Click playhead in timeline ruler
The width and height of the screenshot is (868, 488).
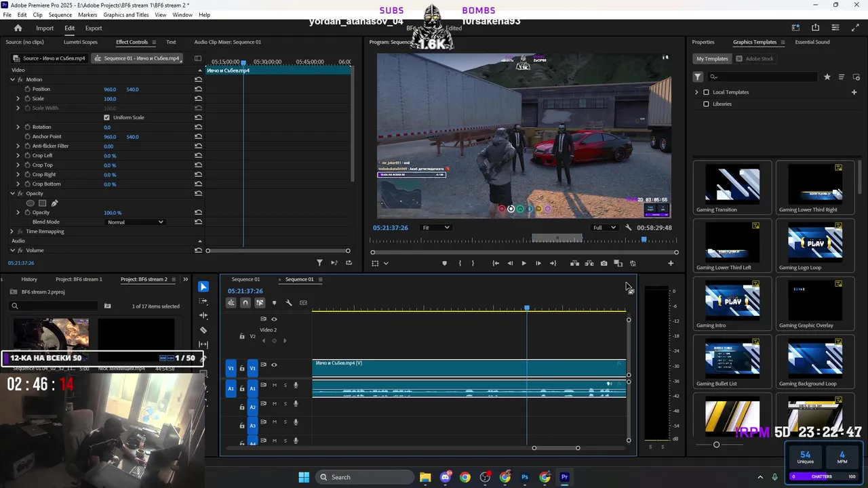click(x=527, y=308)
